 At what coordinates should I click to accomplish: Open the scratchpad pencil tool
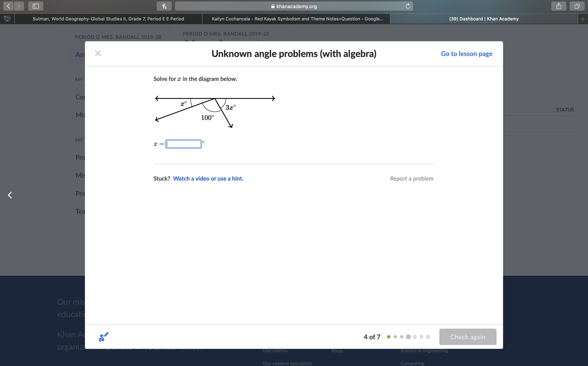coord(104,337)
